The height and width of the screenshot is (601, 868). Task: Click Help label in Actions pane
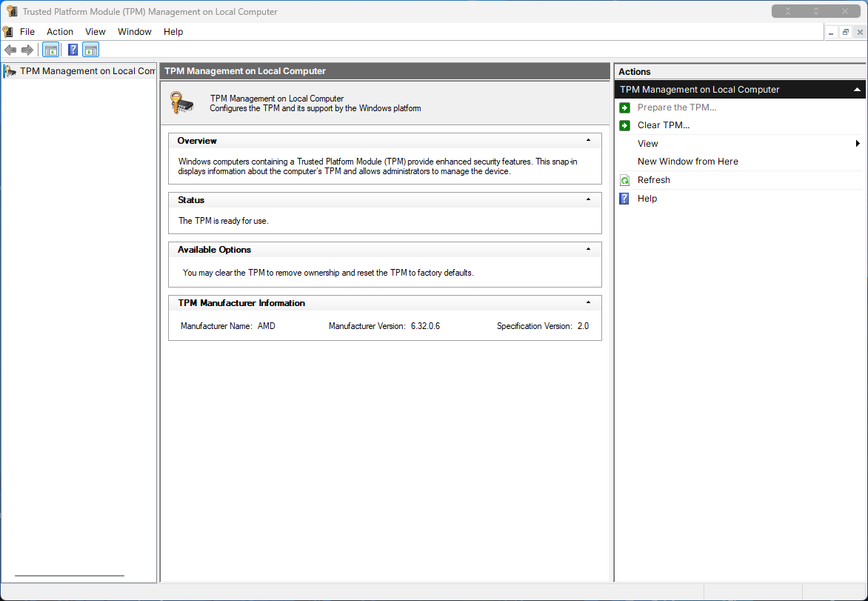647,199
